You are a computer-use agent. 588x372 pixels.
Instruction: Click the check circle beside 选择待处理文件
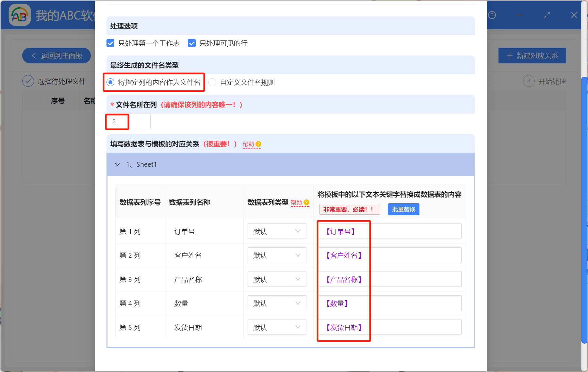28,81
